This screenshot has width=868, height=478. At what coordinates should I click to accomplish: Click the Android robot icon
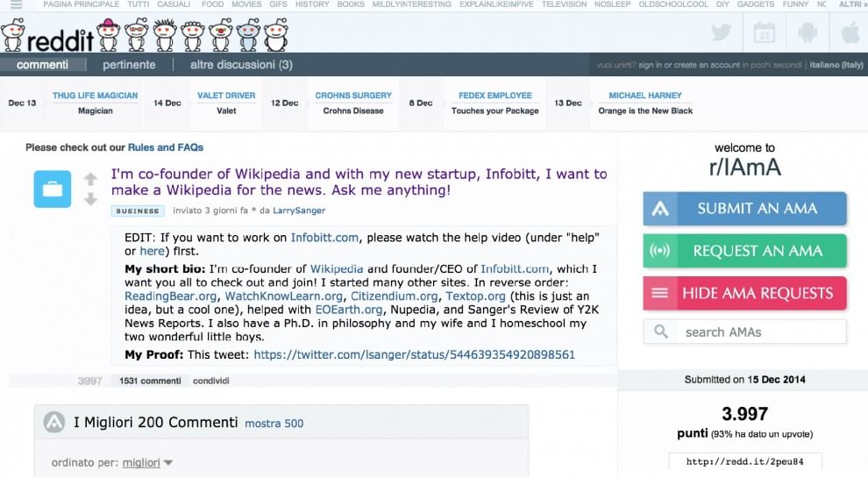[x=808, y=32]
